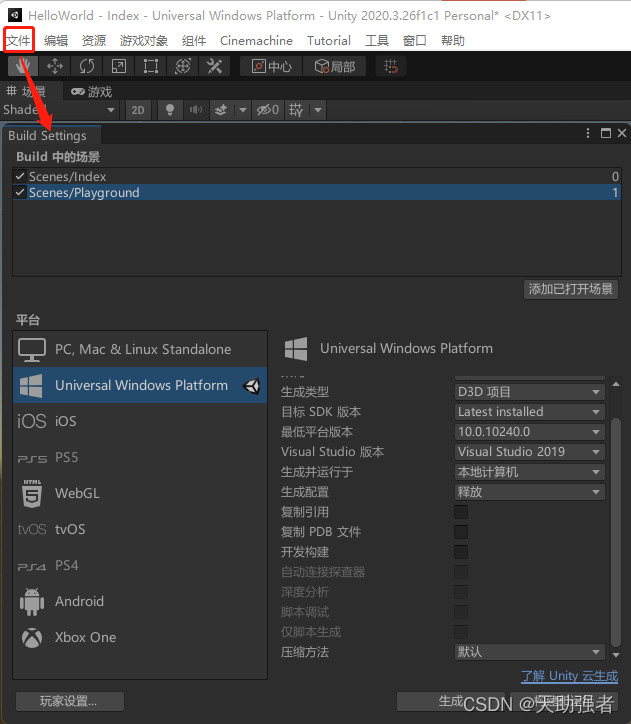Select the Rect transform tool
The width and height of the screenshot is (631, 724).
[150, 66]
